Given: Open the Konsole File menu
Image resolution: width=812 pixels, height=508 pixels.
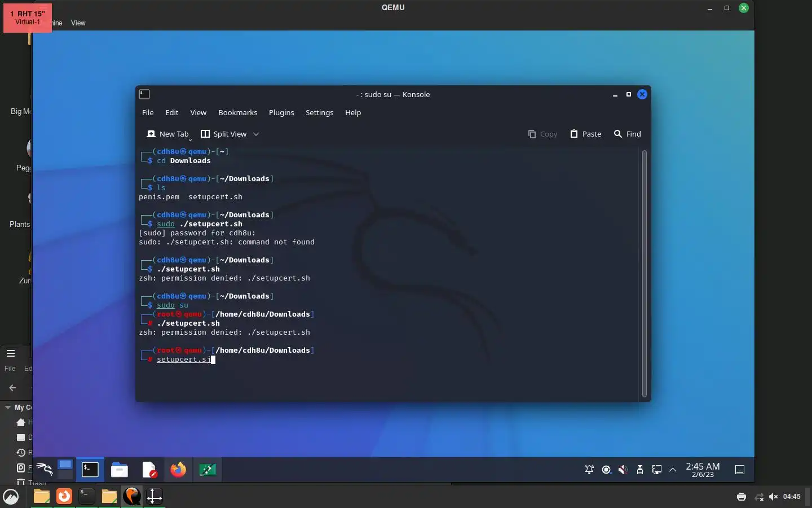Looking at the screenshot, I should click(148, 112).
